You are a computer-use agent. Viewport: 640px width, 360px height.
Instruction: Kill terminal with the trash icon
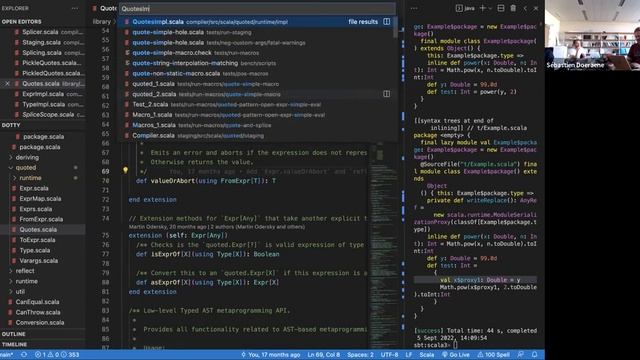point(513,8)
